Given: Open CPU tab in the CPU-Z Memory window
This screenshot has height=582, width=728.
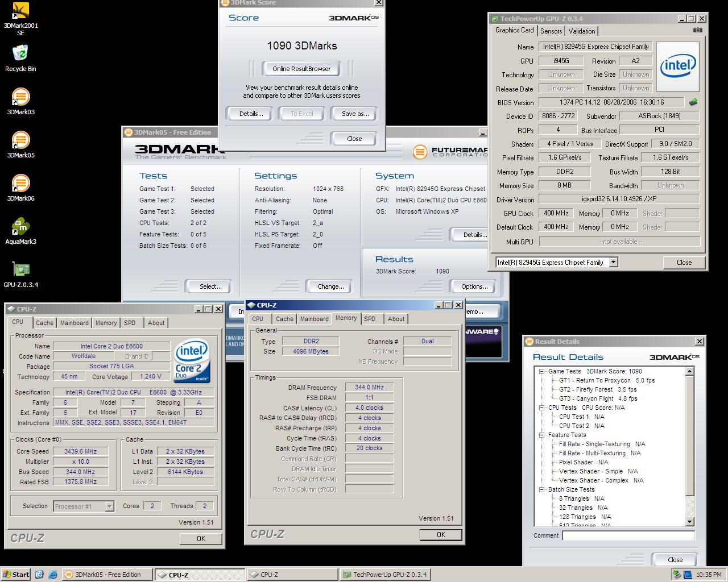Looking at the screenshot, I should click(258, 319).
